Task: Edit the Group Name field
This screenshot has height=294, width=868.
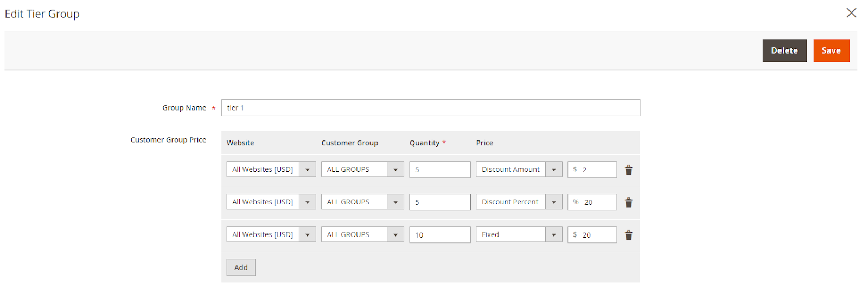Action: point(430,107)
